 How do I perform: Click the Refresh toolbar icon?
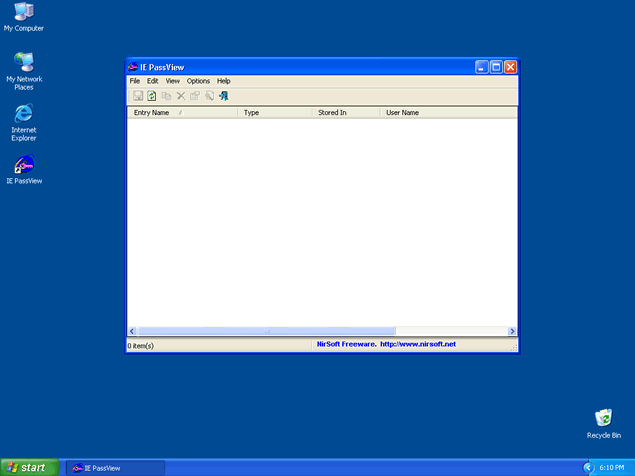152,96
